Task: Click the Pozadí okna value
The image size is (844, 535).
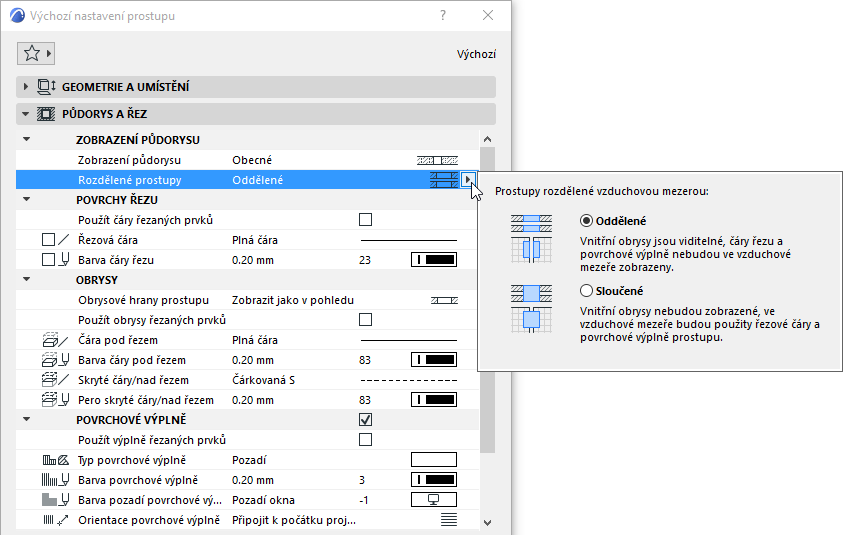Action: (263, 500)
